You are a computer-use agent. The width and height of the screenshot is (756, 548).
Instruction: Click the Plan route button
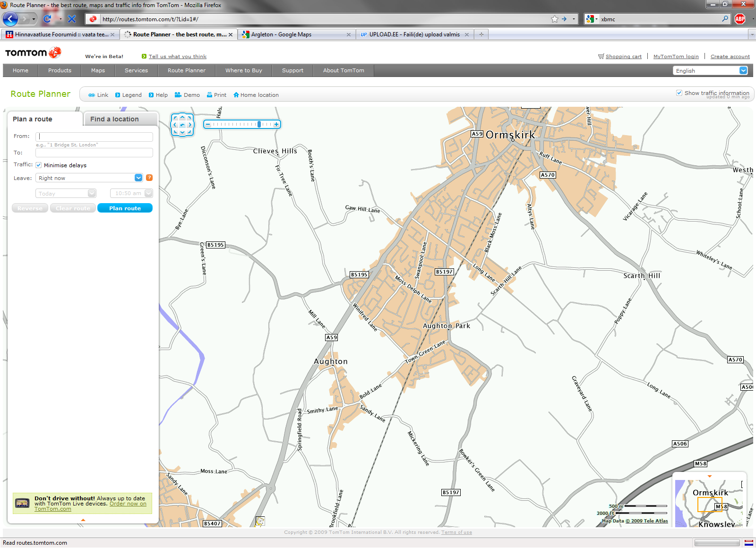tap(125, 208)
